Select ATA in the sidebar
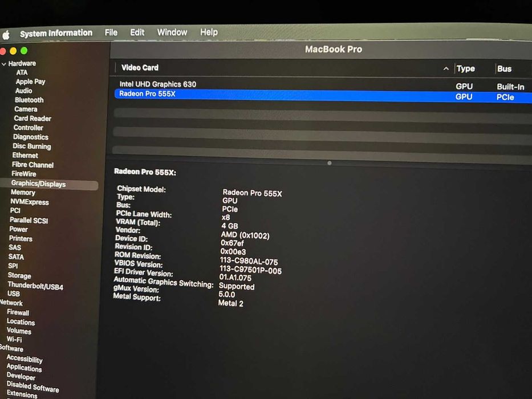Viewport: 532px width, 399px height. 22,72
